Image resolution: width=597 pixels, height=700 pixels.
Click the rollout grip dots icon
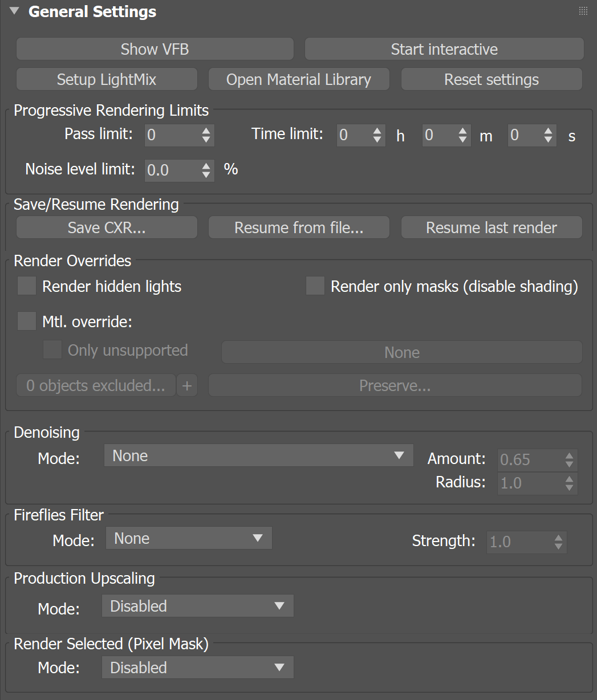583,11
